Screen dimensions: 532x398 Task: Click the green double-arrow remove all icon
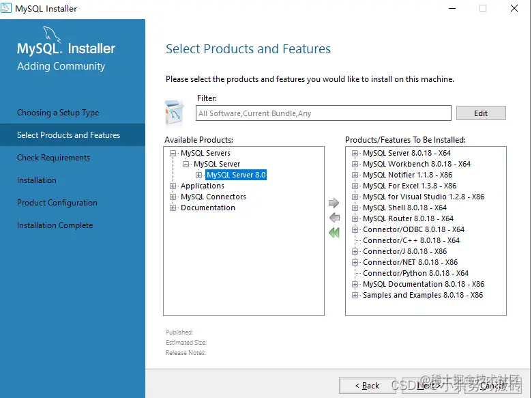coord(334,233)
